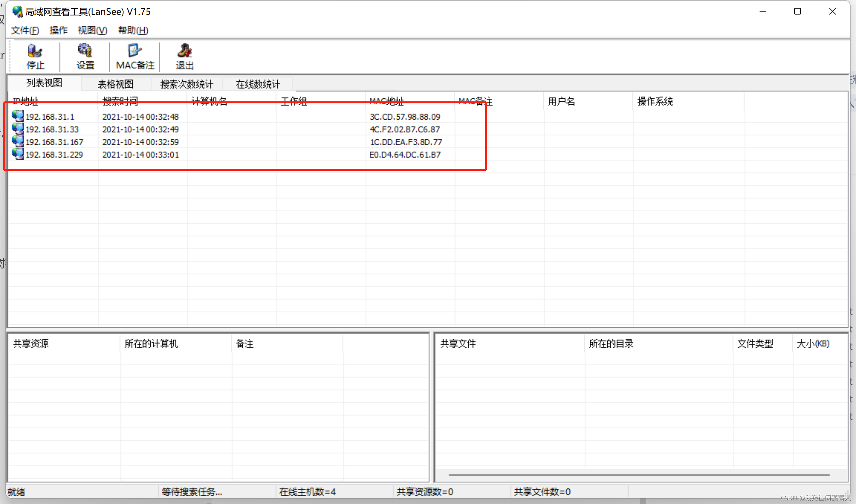The width and height of the screenshot is (856, 504).
Task: Select the computer icon for 192.168.31.229
Action: tap(18, 154)
